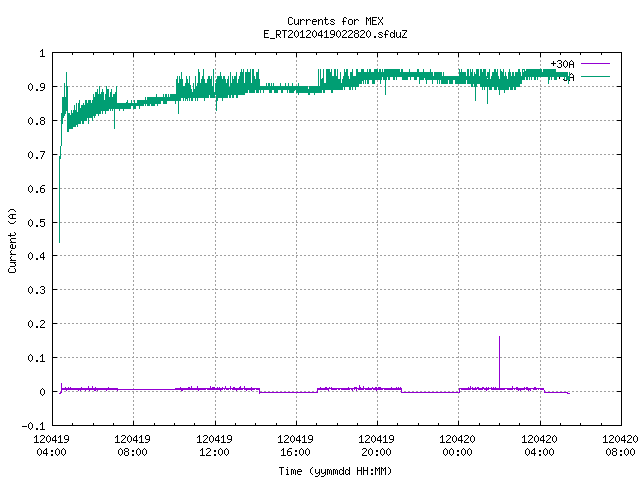Screen dimensions: 640x480
Task: Click the "Current (A)" y-axis label
Action: [x=12, y=240]
